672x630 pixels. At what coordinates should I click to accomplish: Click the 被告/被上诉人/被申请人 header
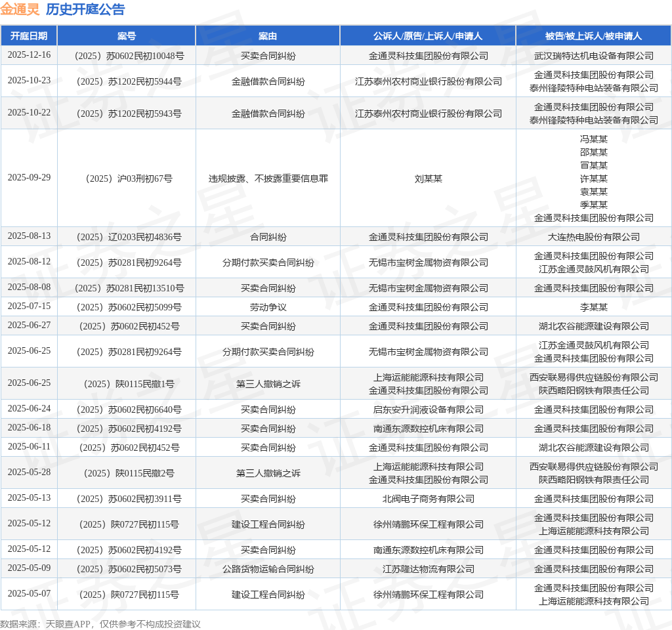coord(593,36)
